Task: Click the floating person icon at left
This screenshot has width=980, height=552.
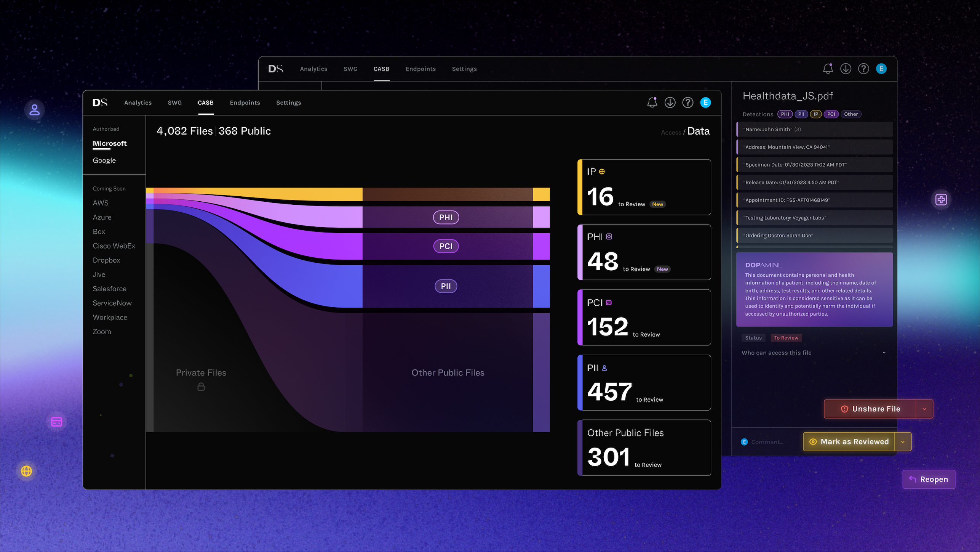Action: [35, 110]
